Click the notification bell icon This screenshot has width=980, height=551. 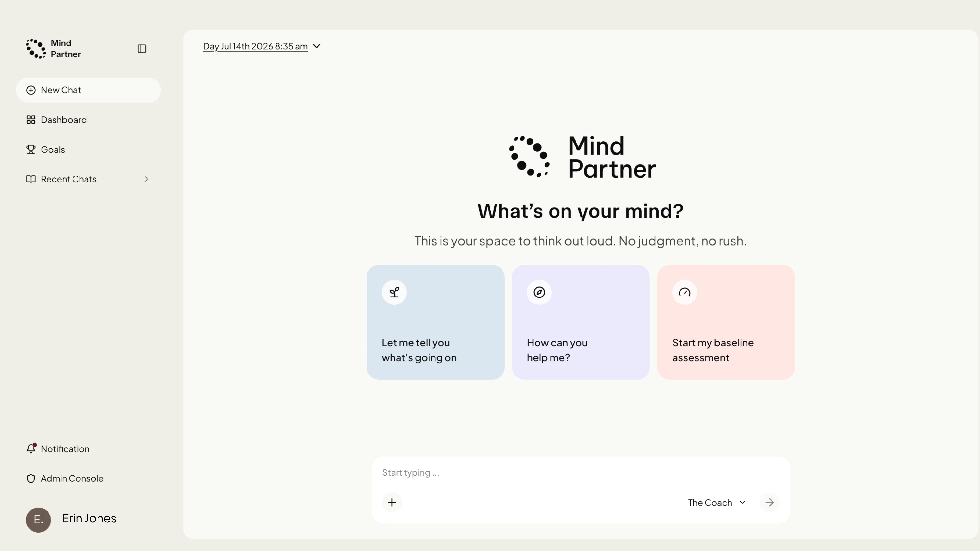point(31,449)
